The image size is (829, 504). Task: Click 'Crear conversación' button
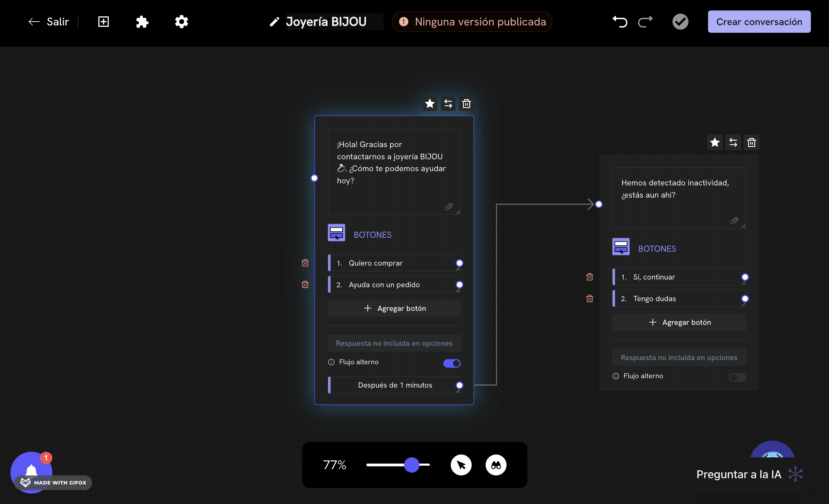point(759,22)
